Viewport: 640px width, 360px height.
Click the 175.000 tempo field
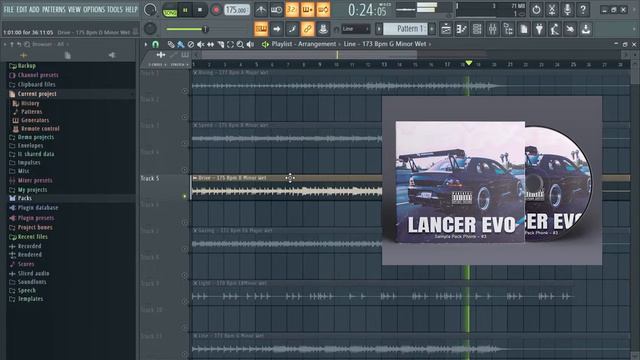(x=237, y=10)
